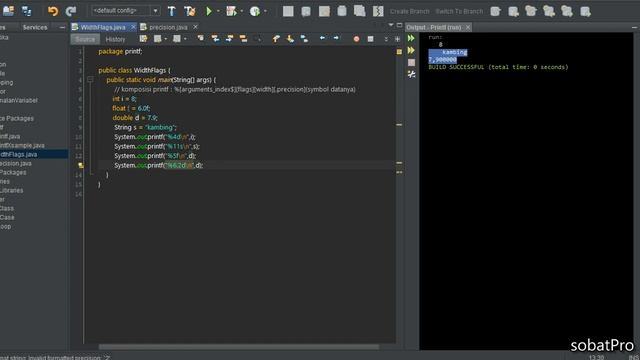The width and height of the screenshot is (640, 360).
Task: Maximize the editor window with the square icon
Action: tap(400, 25)
